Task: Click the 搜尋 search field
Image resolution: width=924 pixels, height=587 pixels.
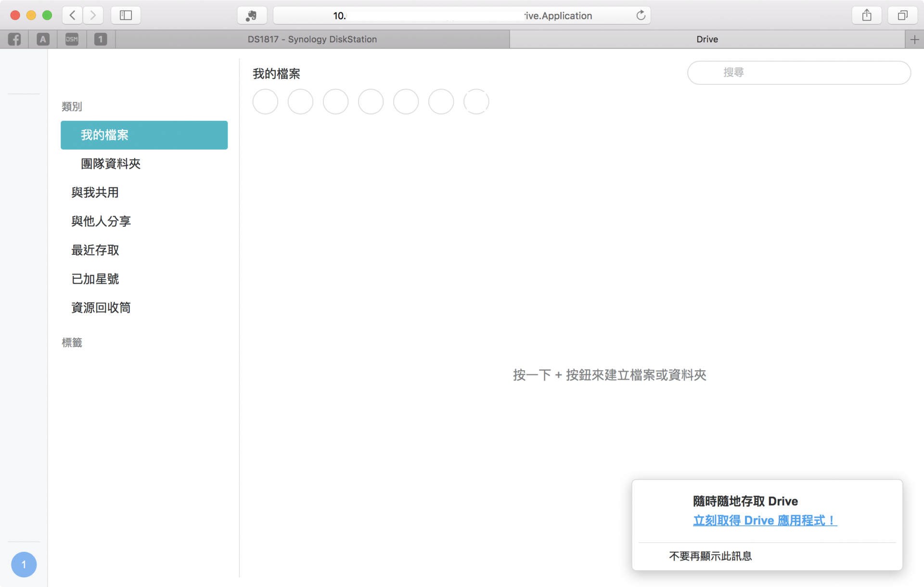Action: (799, 73)
